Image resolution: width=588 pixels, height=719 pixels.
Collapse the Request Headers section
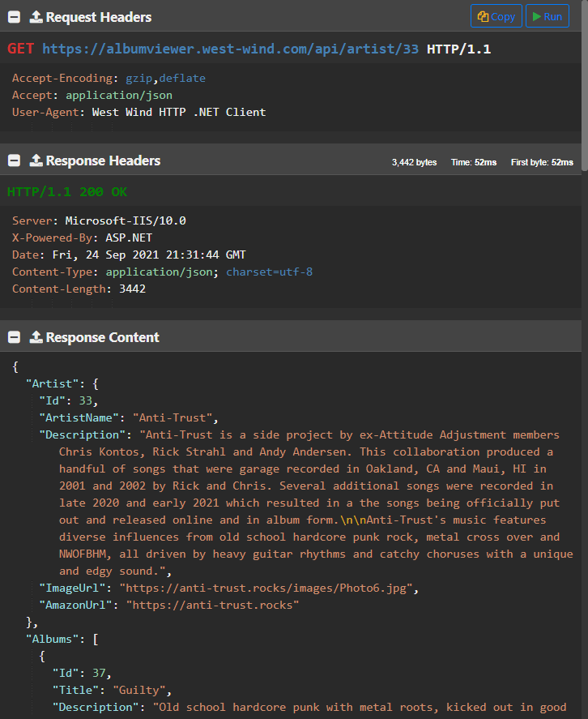[14, 17]
